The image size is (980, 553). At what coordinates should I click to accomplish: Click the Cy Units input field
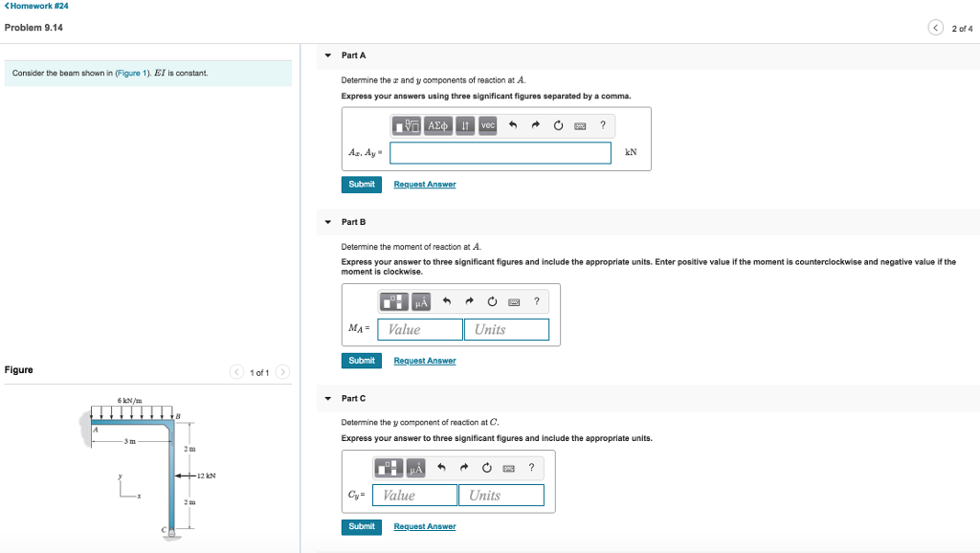coord(501,495)
